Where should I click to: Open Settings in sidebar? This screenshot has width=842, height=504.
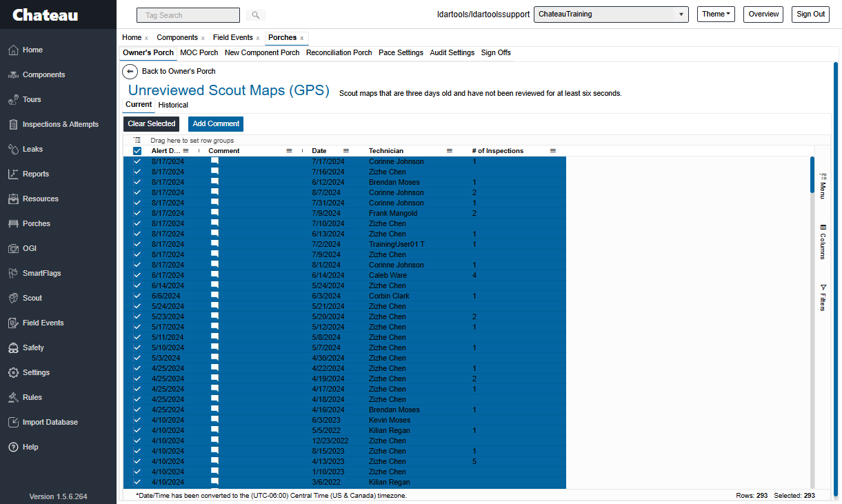click(x=36, y=372)
